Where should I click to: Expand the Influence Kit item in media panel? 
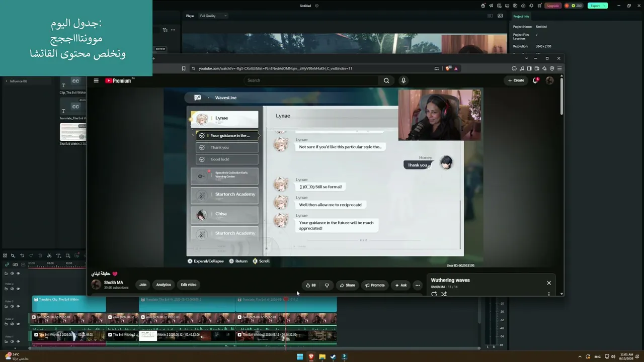(7, 81)
